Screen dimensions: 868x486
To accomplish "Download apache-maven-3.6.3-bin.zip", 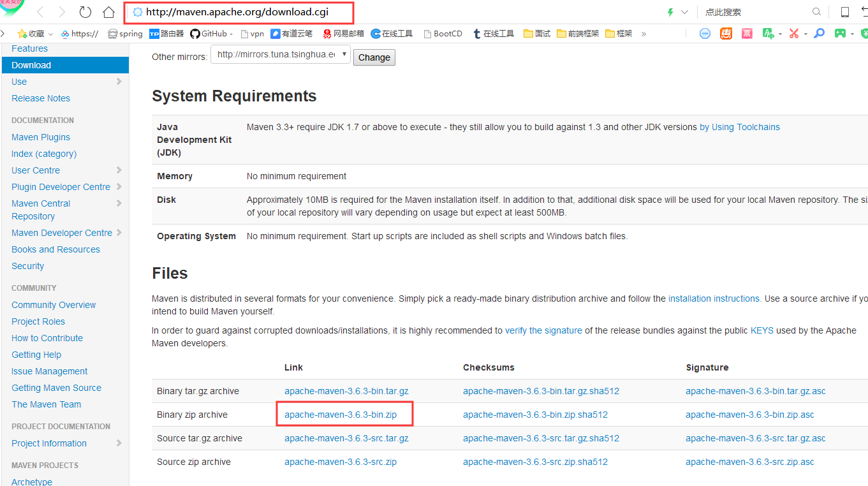I will click(x=341, y=415).
